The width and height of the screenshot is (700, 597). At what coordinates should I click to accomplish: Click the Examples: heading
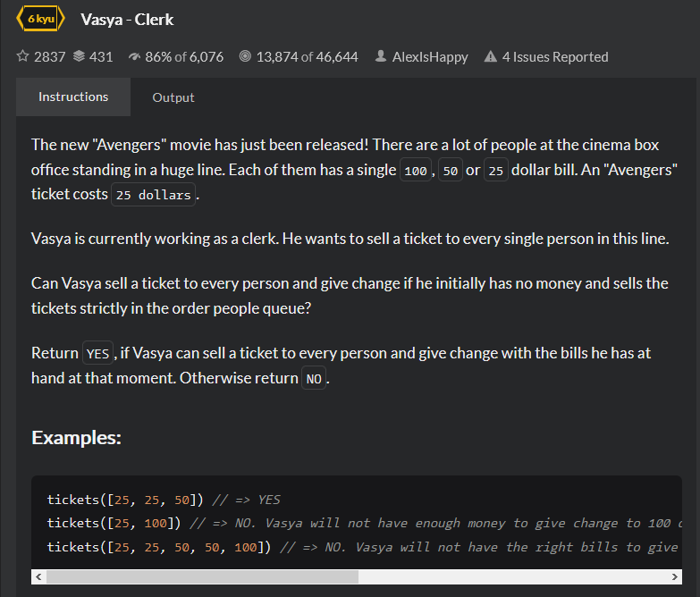coord(76,438)
